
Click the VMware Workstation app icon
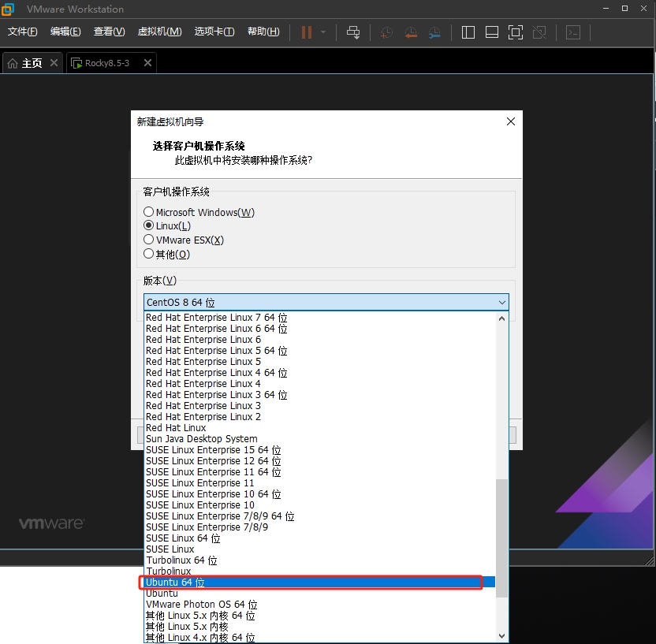[x=8, y=9]
